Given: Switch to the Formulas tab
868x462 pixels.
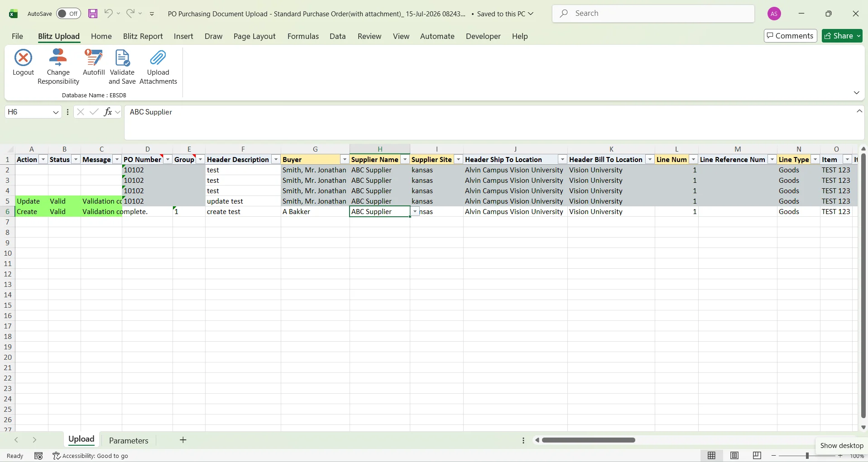Looking at the screenshot, I should [303, 36].
